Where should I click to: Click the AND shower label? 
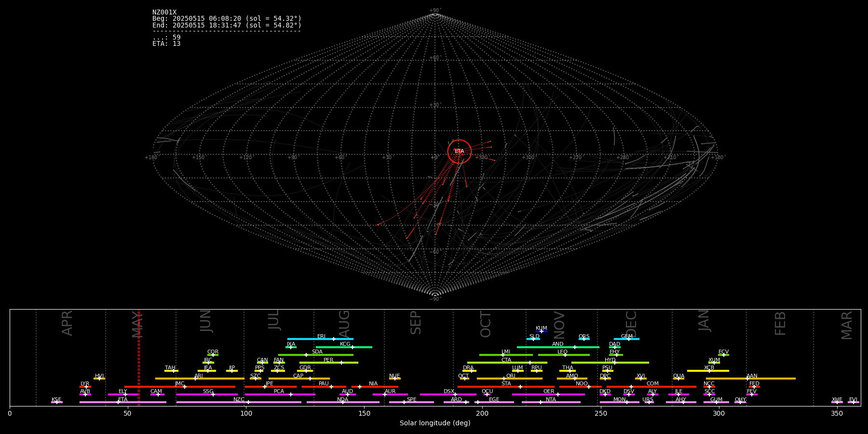coord(557,344)
